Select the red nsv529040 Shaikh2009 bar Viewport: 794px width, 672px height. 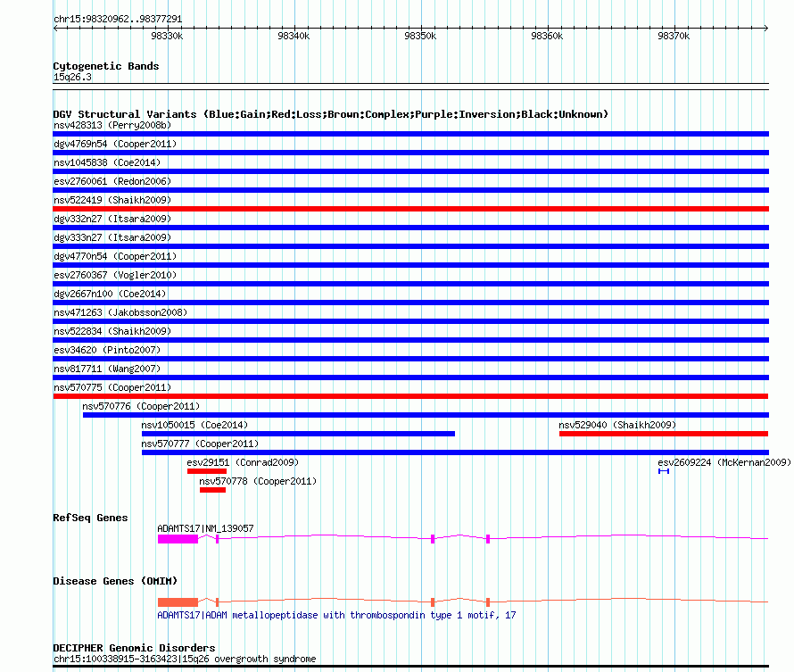point(663,434)
